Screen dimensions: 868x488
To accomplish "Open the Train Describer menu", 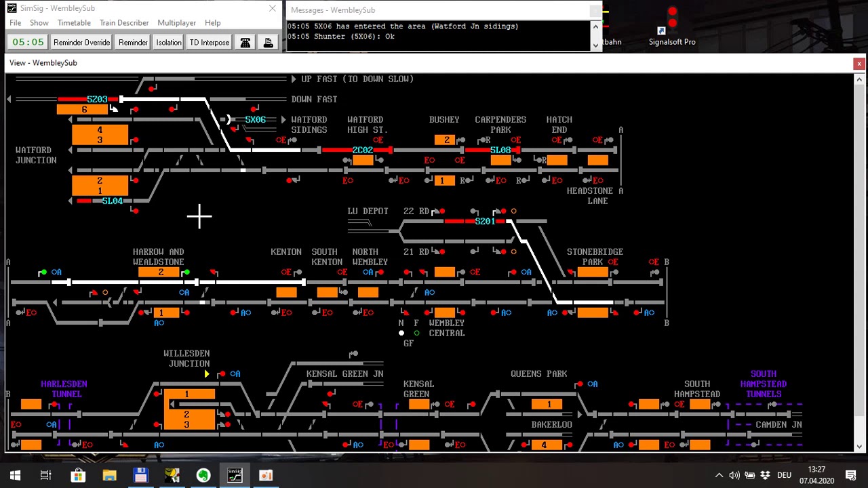I will [x=124, y=22].
